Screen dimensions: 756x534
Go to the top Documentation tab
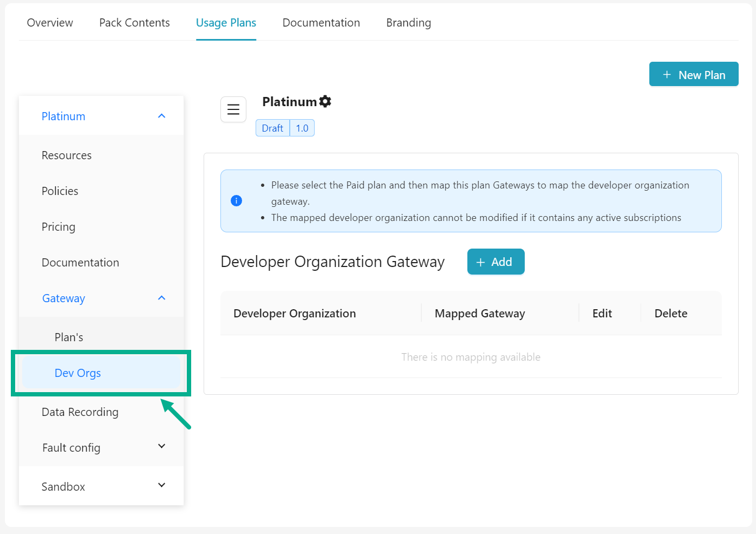point(321,23)
